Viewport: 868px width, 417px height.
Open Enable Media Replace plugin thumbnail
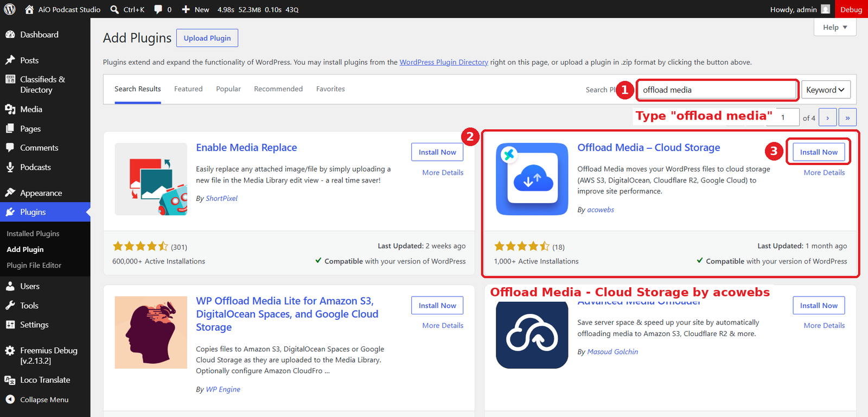pos(151,179)
